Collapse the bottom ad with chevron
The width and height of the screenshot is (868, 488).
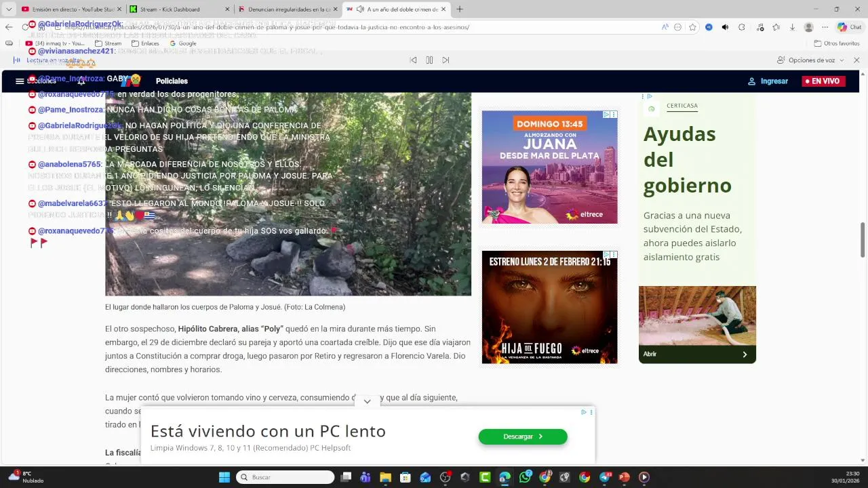point(367,401)
